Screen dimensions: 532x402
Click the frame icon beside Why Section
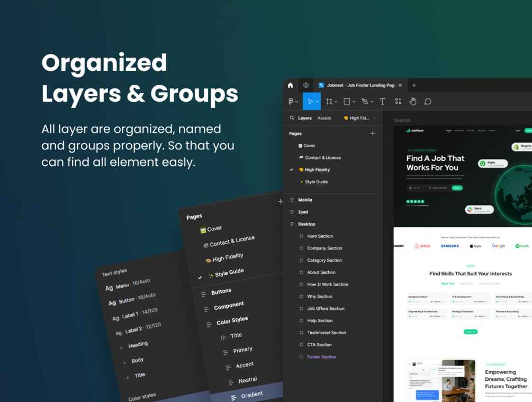click(301, 297)
